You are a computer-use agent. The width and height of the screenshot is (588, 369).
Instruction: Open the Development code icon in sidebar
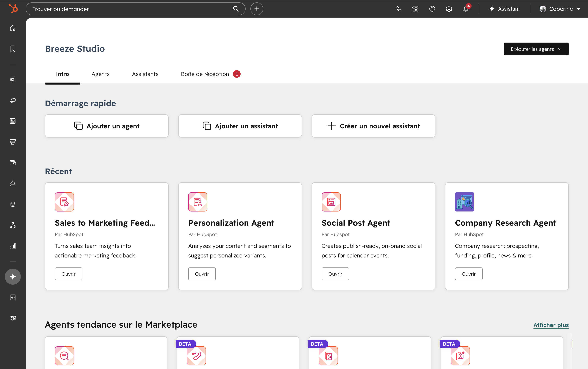(13, 297)
